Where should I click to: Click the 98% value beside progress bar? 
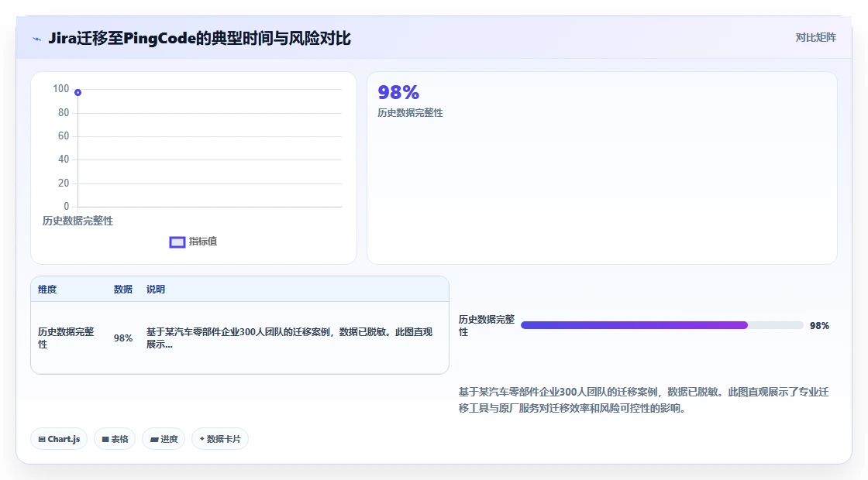pyautogui.click(x=819, y=326)
